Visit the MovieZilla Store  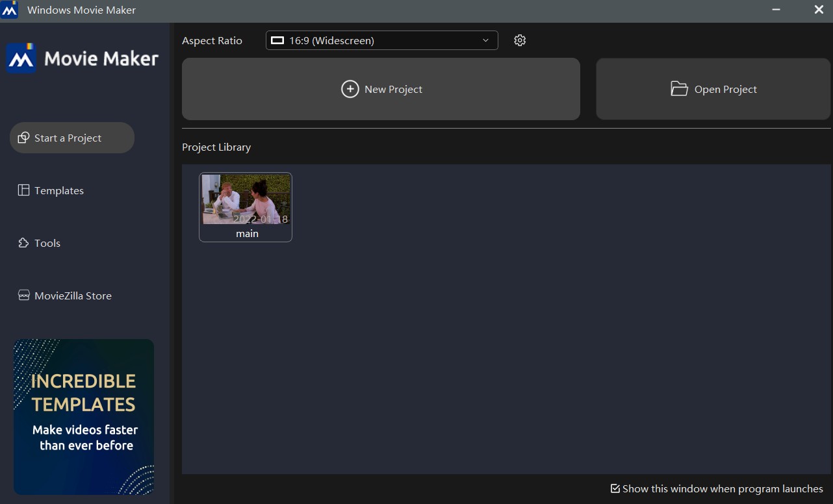point(64,296)
